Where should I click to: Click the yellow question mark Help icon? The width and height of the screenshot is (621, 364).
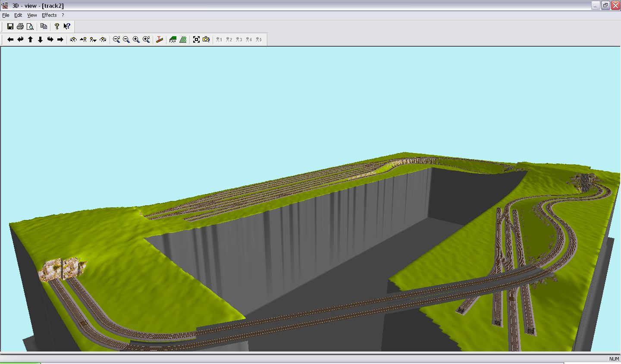[56, 26]
